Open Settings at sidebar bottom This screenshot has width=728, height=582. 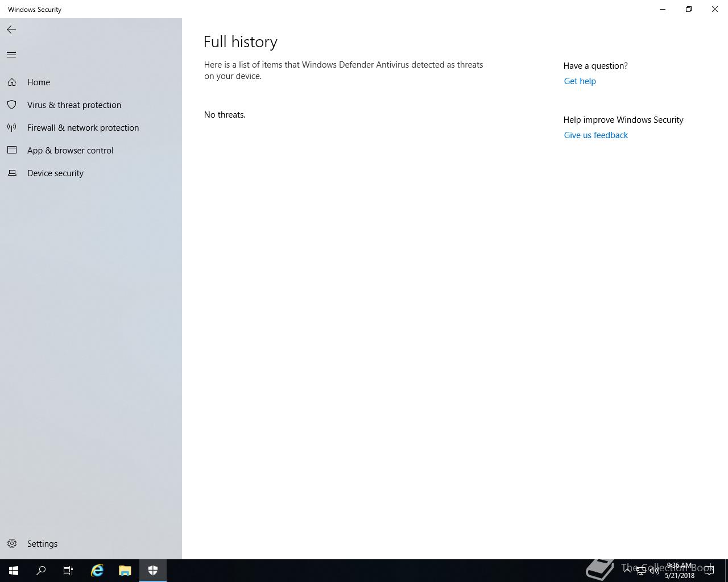tap(91, 543)
